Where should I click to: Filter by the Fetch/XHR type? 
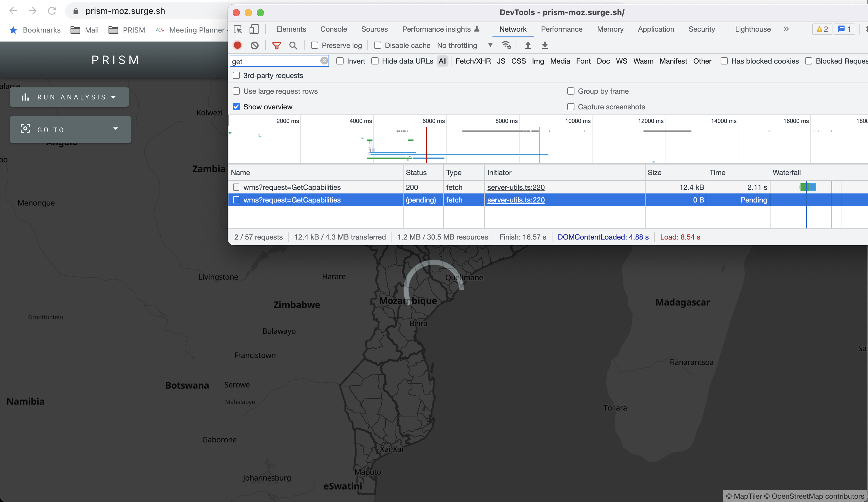point(473,61)
